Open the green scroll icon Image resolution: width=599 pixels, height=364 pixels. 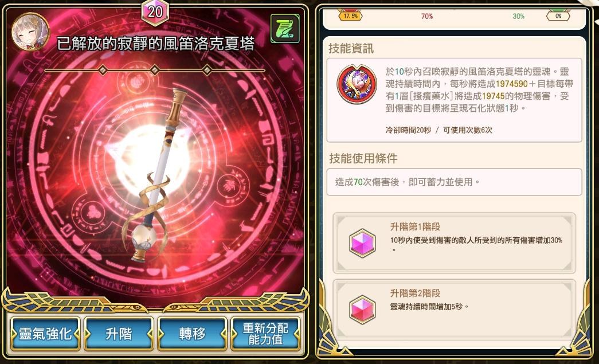pyautogui.click(x=285, y=28)
